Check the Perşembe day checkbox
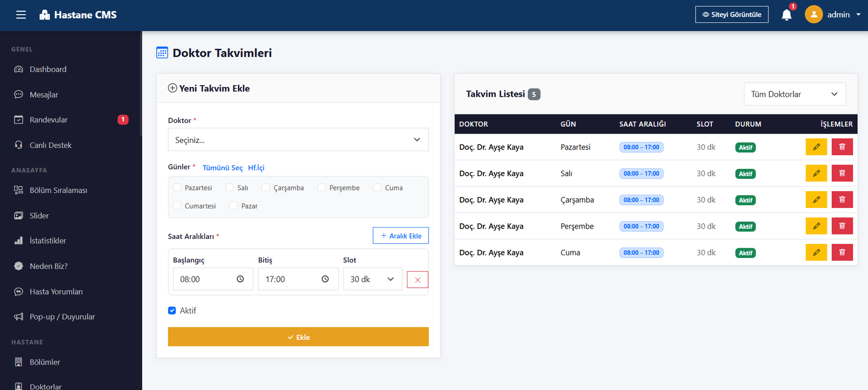This screenshot has width=868, height=390. click(322, 187)
